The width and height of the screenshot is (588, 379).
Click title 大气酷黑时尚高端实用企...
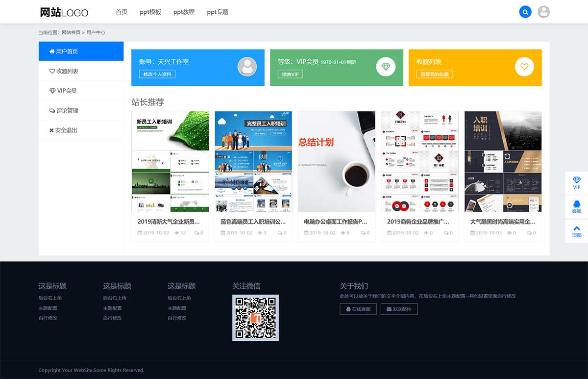pyautogui.click(x=503, y=222)
